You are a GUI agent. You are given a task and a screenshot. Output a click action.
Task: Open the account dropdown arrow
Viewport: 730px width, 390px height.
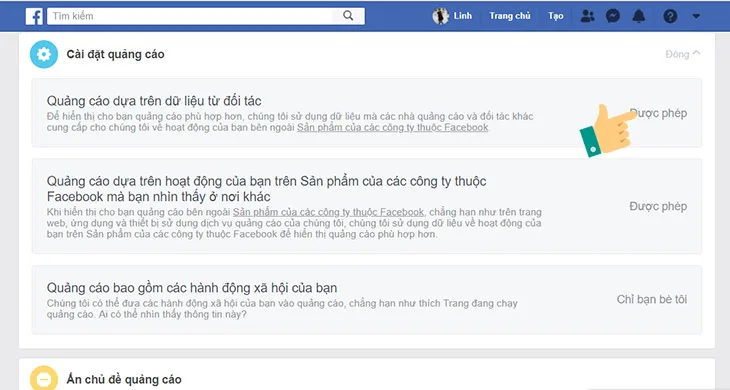(696, 16)
